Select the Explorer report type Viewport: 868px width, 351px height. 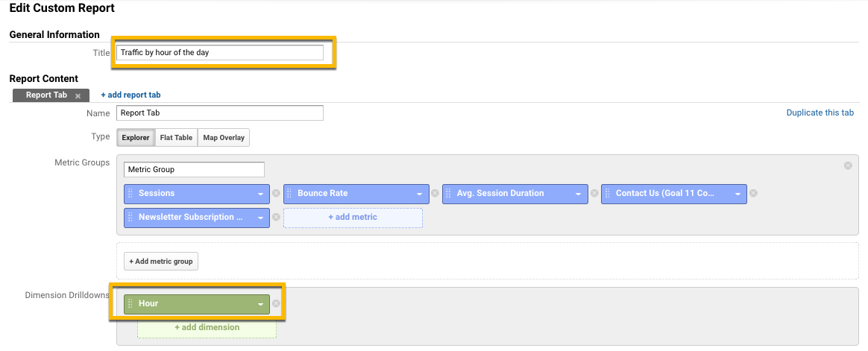pos(136,138)
